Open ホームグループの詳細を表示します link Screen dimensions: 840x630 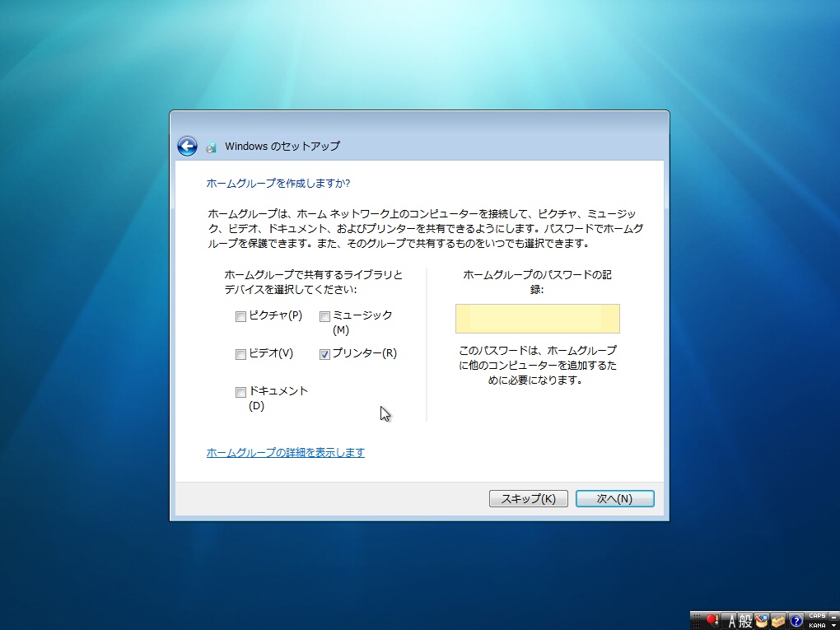click(286, 453)
